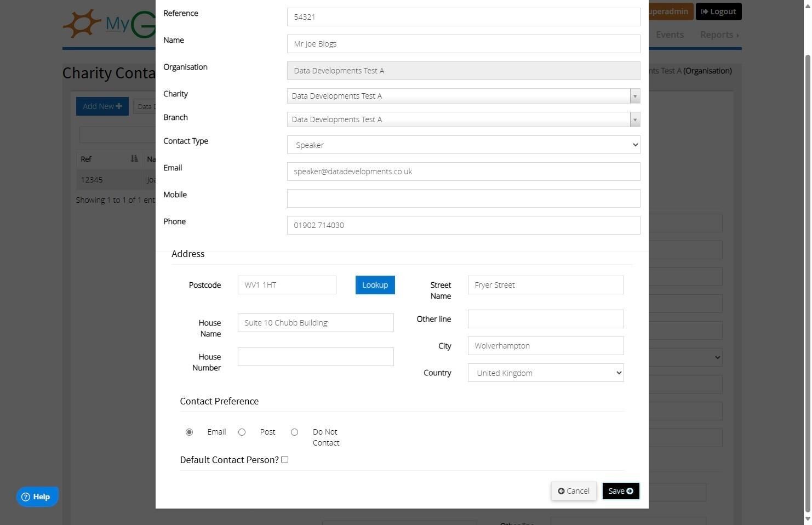The image size is (812, 525).
Task: Click Add New plus button
Action: click(102, 106)
